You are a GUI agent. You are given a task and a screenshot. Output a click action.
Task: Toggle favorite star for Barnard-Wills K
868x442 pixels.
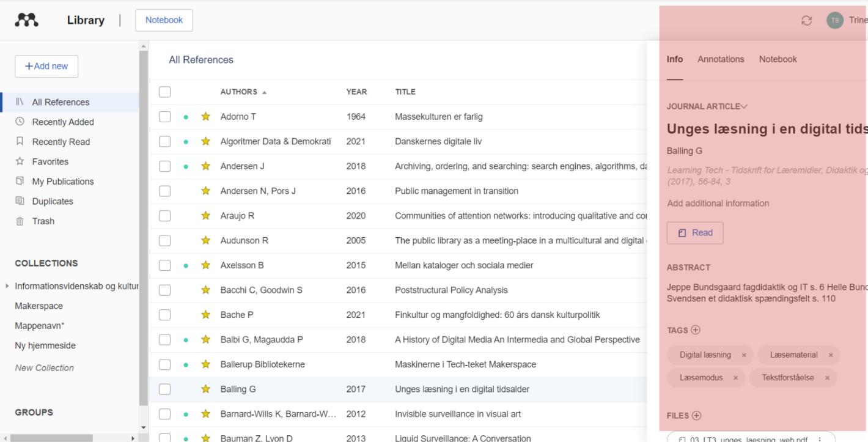tap(206, 414)
